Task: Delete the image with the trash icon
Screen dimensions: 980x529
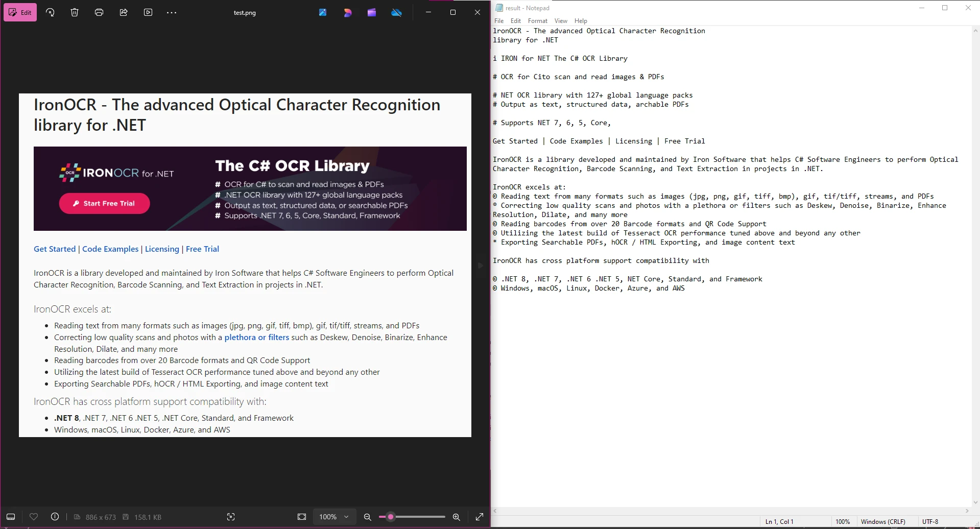Action: pyautogui.click(x=75, y=12)
